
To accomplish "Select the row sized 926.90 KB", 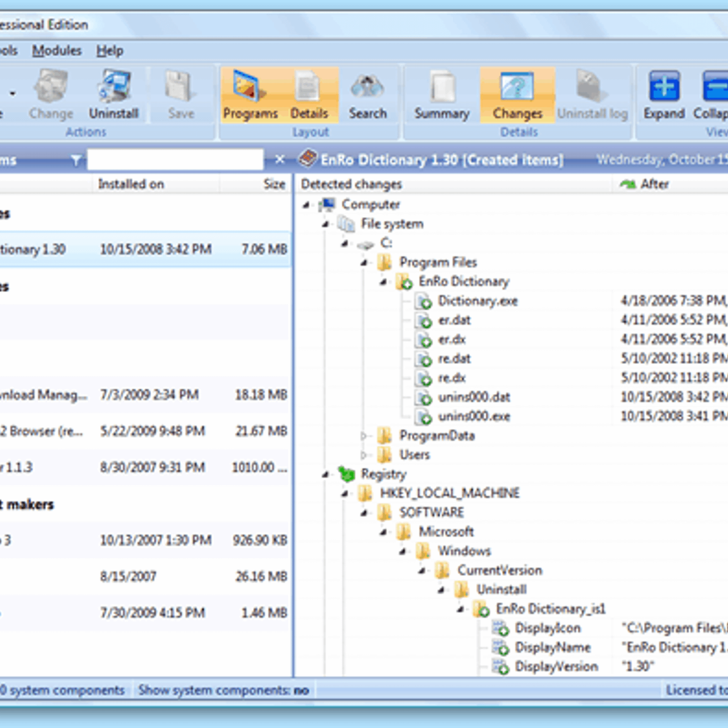I will [146, 540].
